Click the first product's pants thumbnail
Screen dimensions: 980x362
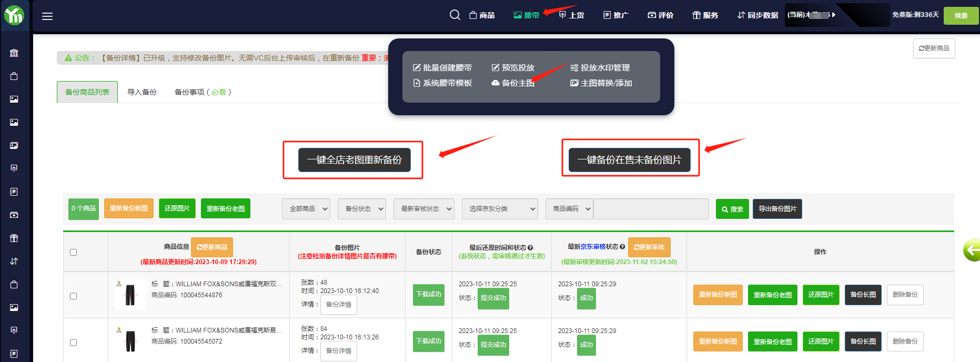(130, 295)
